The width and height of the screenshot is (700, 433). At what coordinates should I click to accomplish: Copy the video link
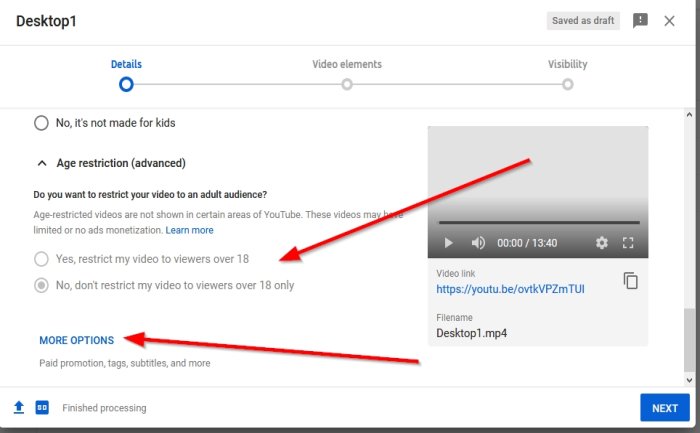coord(630,281)
